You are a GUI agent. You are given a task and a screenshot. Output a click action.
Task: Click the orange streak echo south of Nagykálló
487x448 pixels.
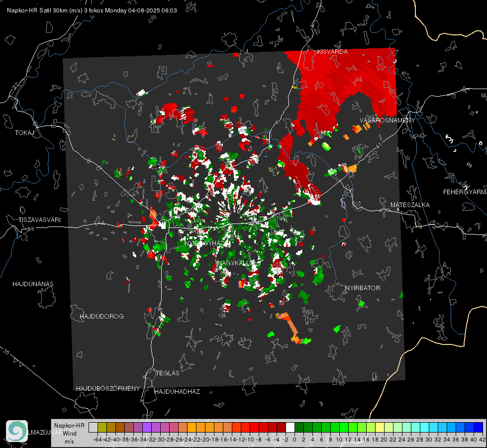pyautogui.click(x=291, y=327)
